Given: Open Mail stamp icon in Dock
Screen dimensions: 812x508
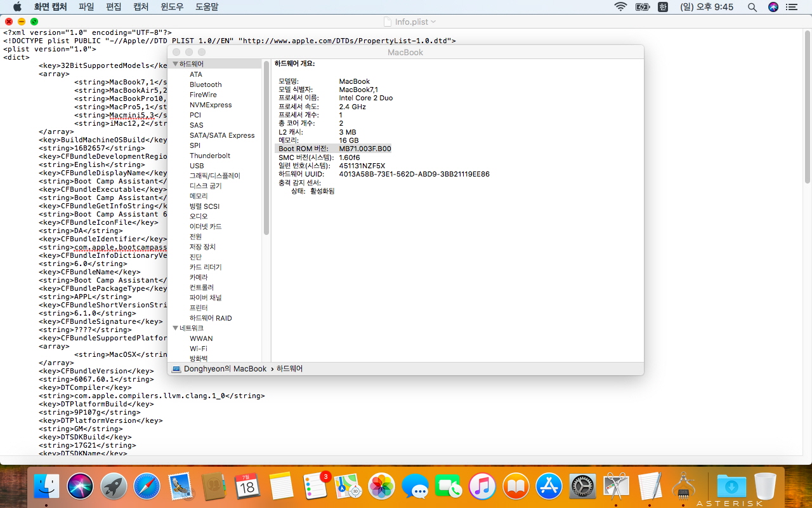Looking at the screenshot, I should pyautogui.click(x=181, y=487).
